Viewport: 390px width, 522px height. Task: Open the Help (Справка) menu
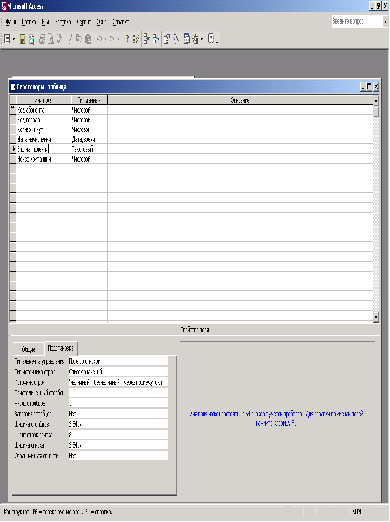(x=120, y=22)
